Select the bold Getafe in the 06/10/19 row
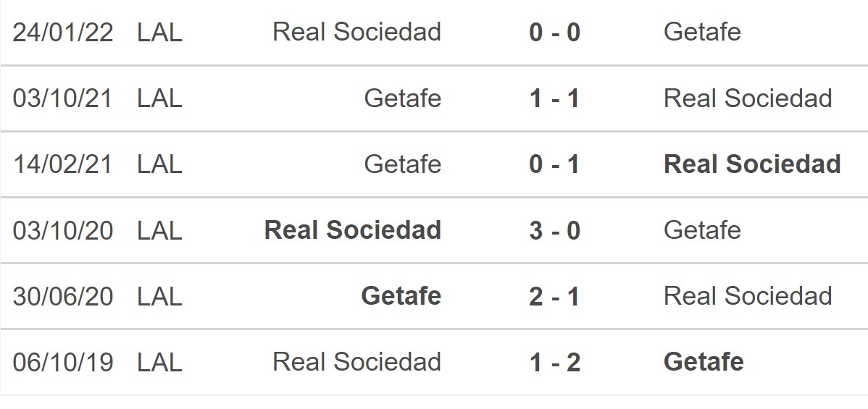This screenshot has width=868, height=409. pos(704,362)
